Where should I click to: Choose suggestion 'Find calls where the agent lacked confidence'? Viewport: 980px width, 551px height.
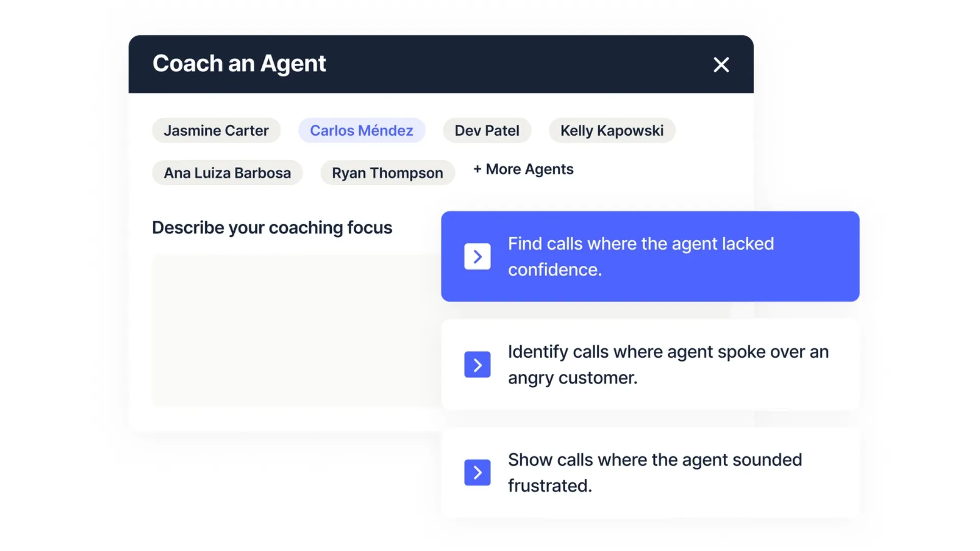pyautogui.click(x=650, y=257)
